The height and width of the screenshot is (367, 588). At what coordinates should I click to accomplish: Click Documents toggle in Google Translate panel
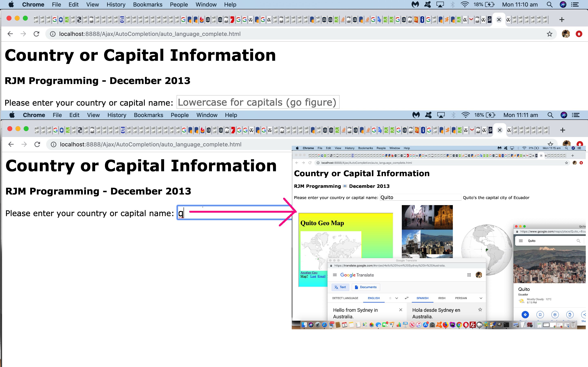pyautogui.click(x=366, y=287)
